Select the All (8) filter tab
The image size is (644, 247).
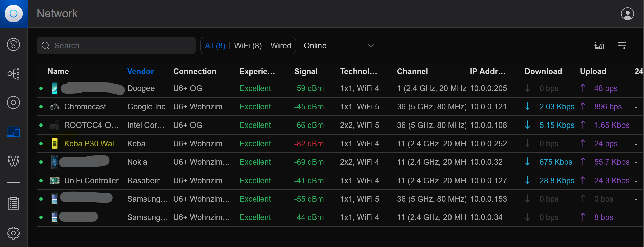(x=215, y=46)
